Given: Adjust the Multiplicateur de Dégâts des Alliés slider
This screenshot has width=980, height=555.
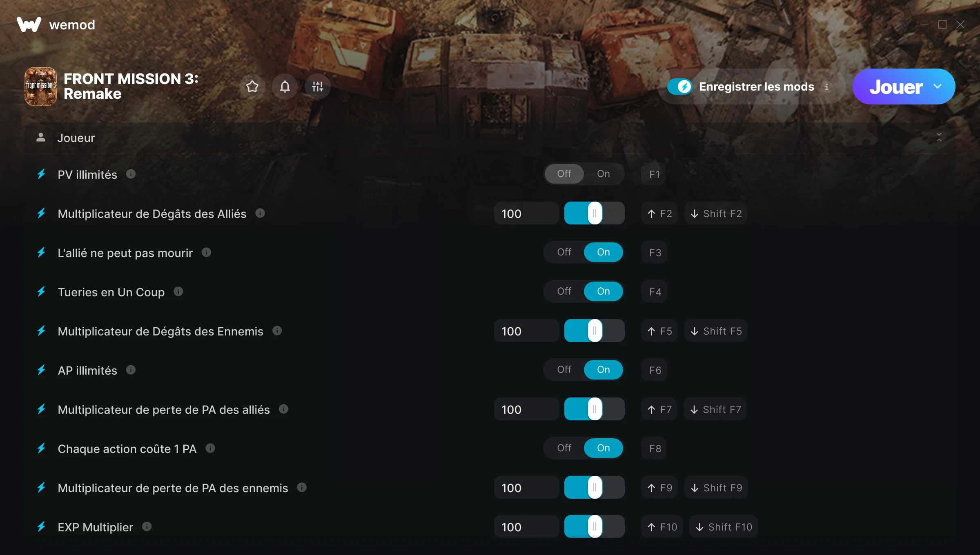Looking at the screenshot, I should [x=595, y=213].
